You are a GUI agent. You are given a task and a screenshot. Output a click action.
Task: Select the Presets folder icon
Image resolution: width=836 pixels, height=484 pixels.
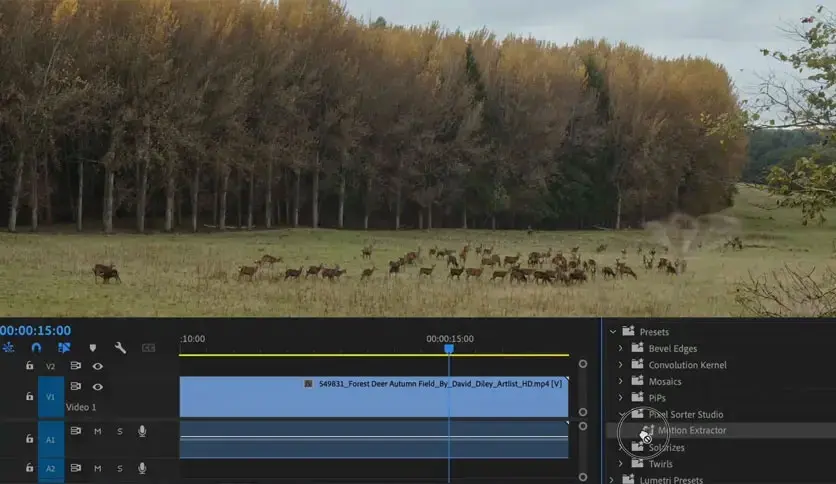tap(629, 331)
